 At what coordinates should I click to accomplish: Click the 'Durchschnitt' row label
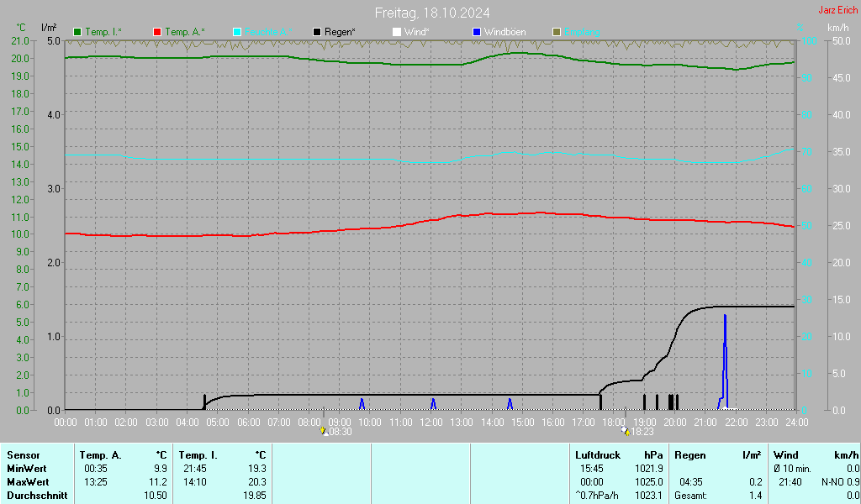[x=37, y=496]
